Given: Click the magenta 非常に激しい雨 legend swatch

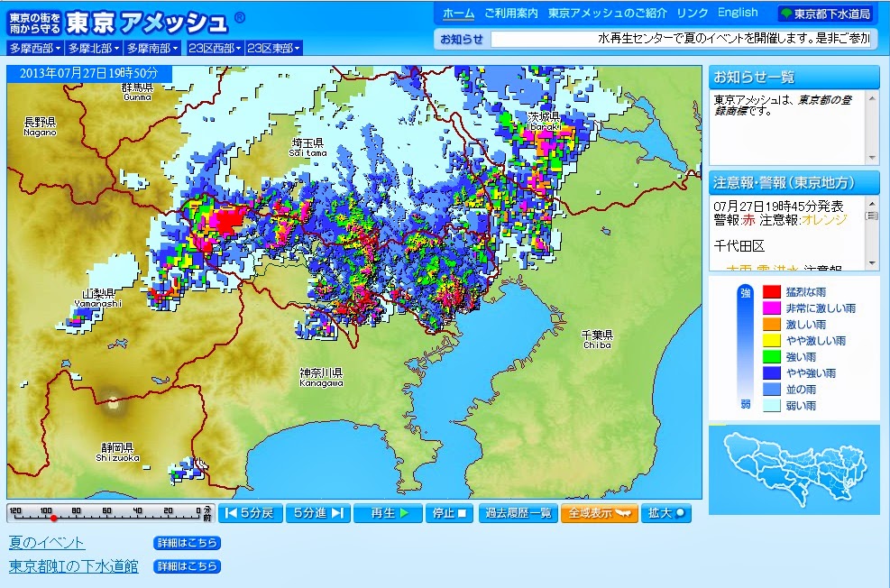Looking at the screenshot, I should pos(771,308).
